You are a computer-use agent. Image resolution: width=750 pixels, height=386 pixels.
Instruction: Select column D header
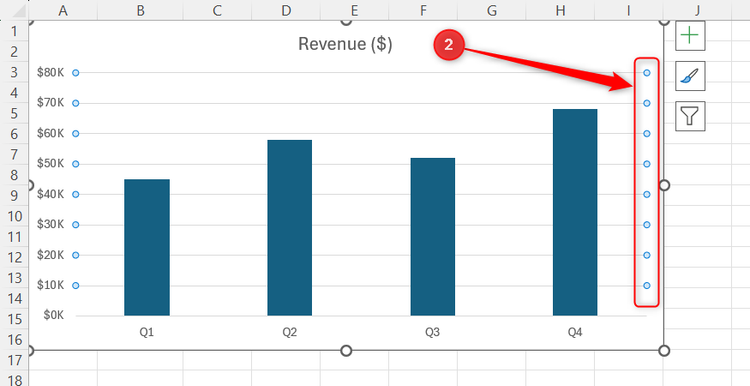coord(286,10)
